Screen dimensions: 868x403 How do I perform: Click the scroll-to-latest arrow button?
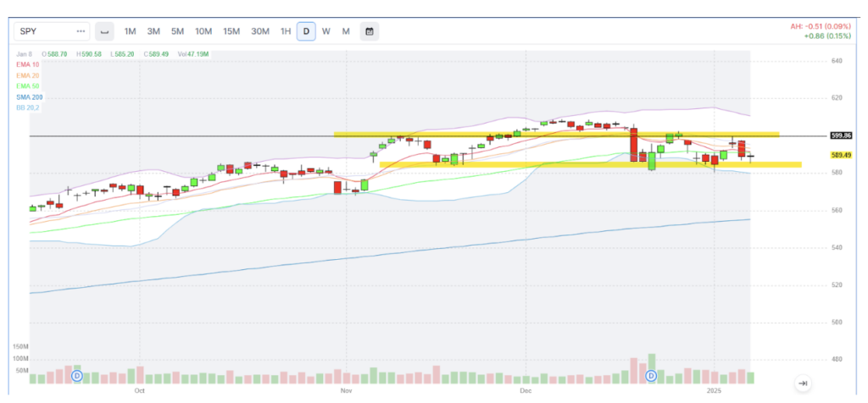804,383
